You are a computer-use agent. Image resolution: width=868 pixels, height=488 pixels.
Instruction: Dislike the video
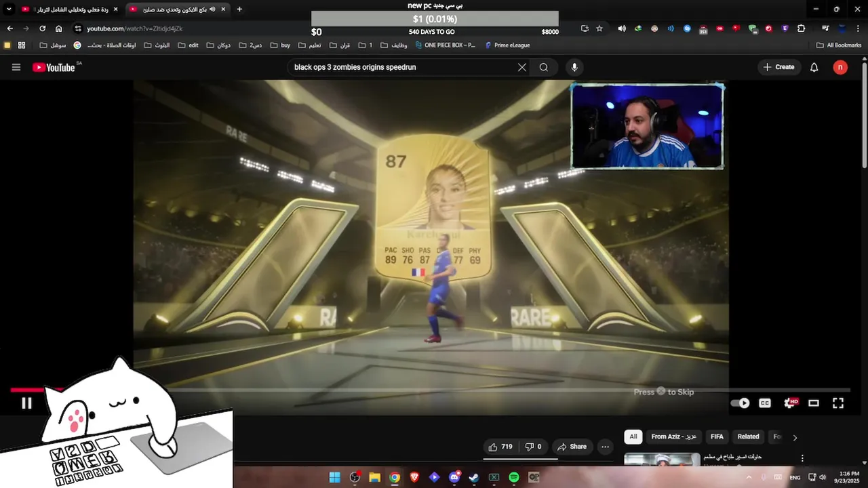[534, 447]
